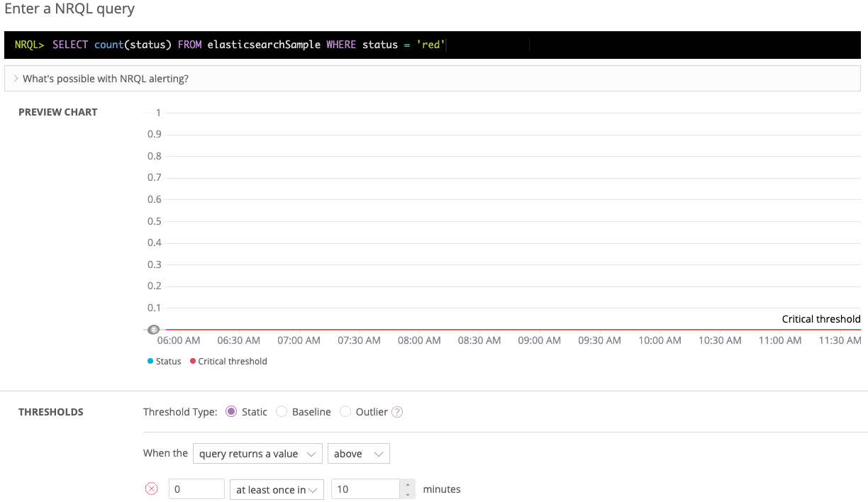Expand "What's possible with NRQL alerting?"
This screenshot has height=502, width=868.
105,79
